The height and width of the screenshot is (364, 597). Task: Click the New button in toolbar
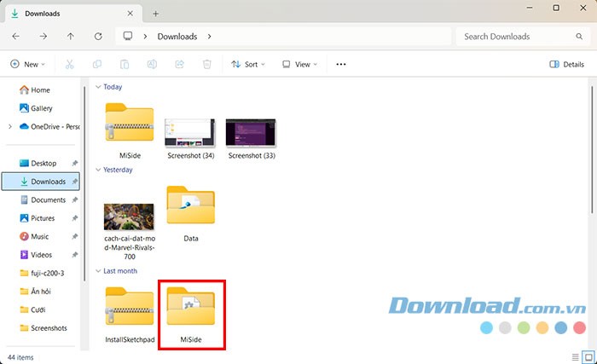tap(27, 64)
